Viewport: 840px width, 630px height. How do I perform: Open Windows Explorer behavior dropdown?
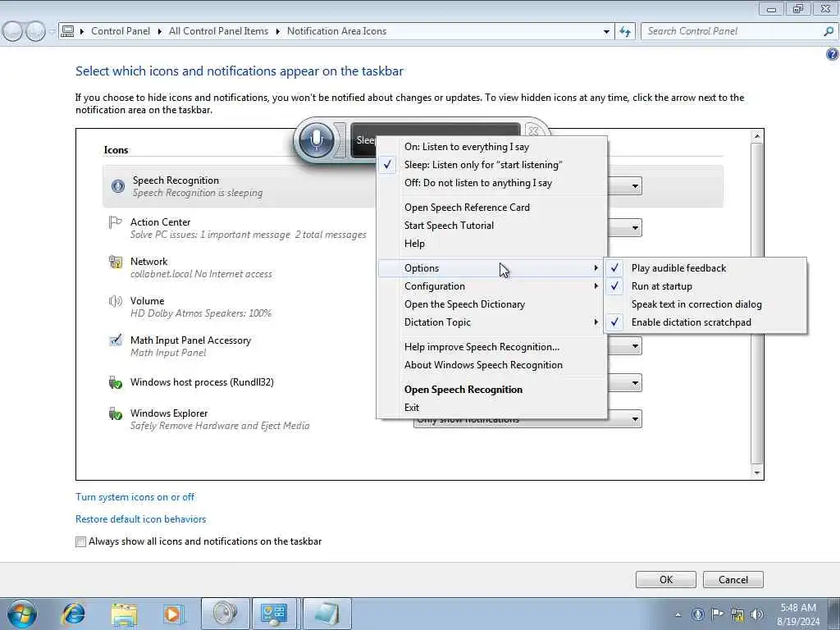(x=635, y=419)
